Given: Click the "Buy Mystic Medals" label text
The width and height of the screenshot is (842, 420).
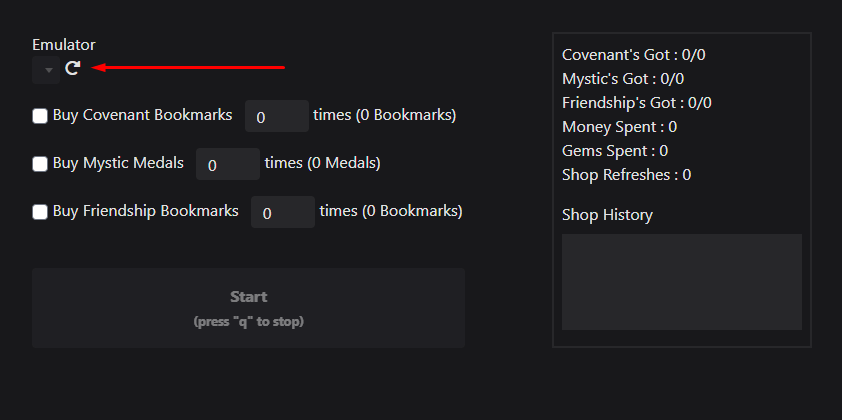Looking at the screenshot, I should click(118, 163).
